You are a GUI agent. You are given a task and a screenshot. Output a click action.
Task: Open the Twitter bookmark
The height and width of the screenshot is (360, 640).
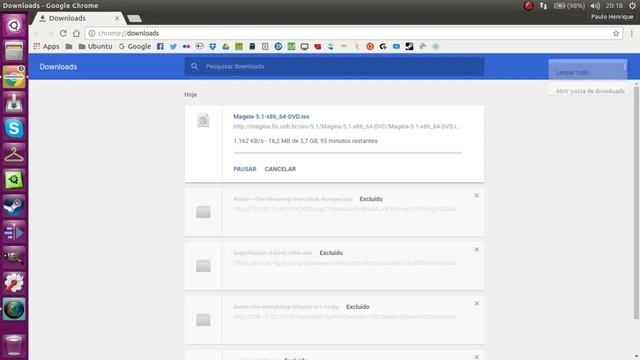pos(173,47)
